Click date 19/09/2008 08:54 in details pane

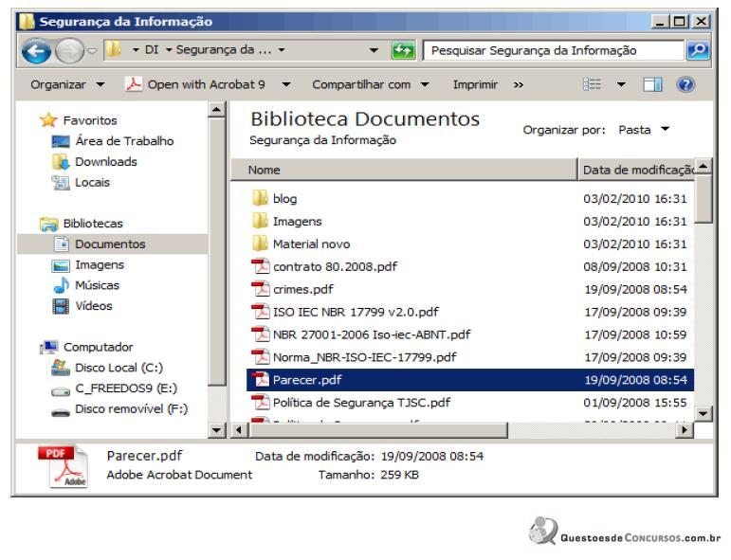pos(432,456)
